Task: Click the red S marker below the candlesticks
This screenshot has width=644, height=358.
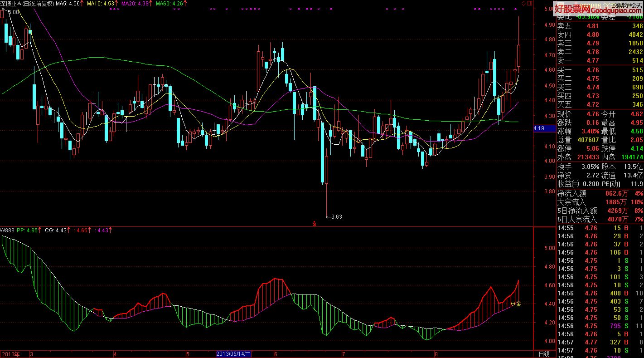Action: [314, 224]
